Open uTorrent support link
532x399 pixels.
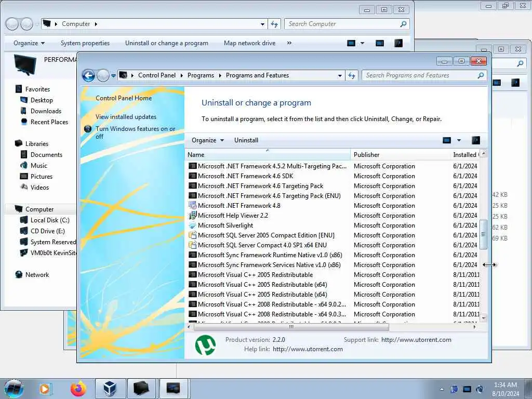(x=416, y=340)
